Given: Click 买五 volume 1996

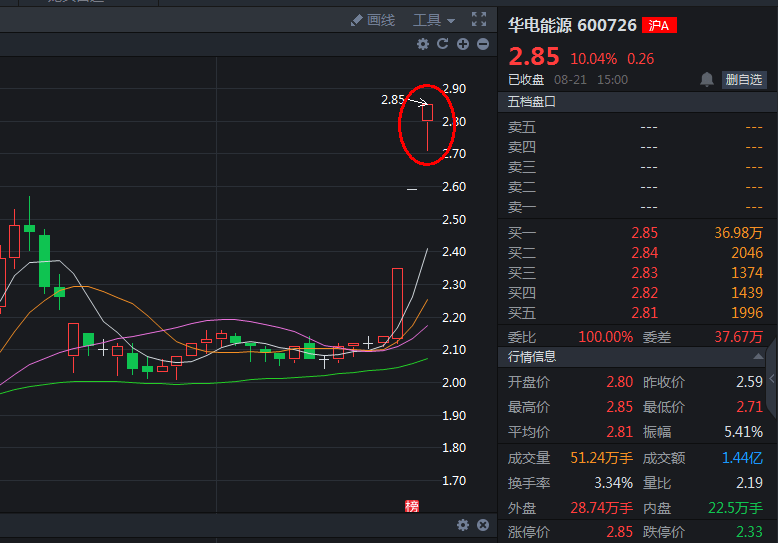Looking at the screenshot, I should click(x=747, y=313).
